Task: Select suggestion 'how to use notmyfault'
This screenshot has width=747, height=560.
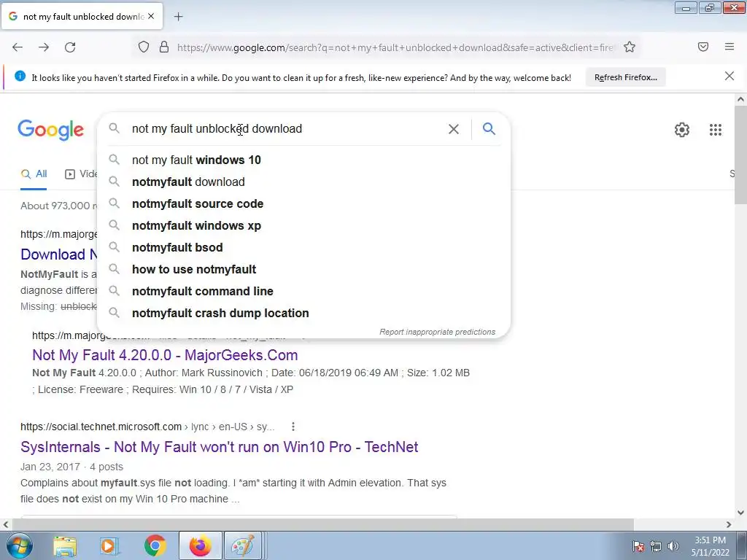Action: point(303,270)
